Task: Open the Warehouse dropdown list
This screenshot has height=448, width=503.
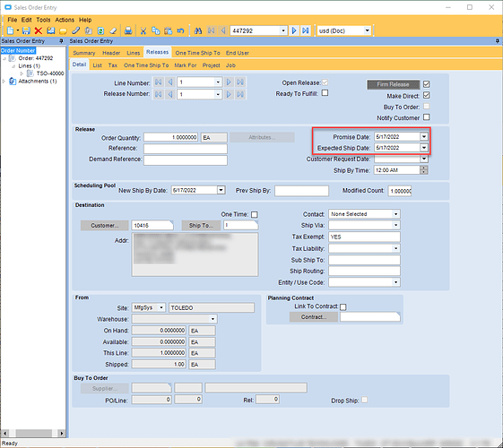Action: coord(212,319)
